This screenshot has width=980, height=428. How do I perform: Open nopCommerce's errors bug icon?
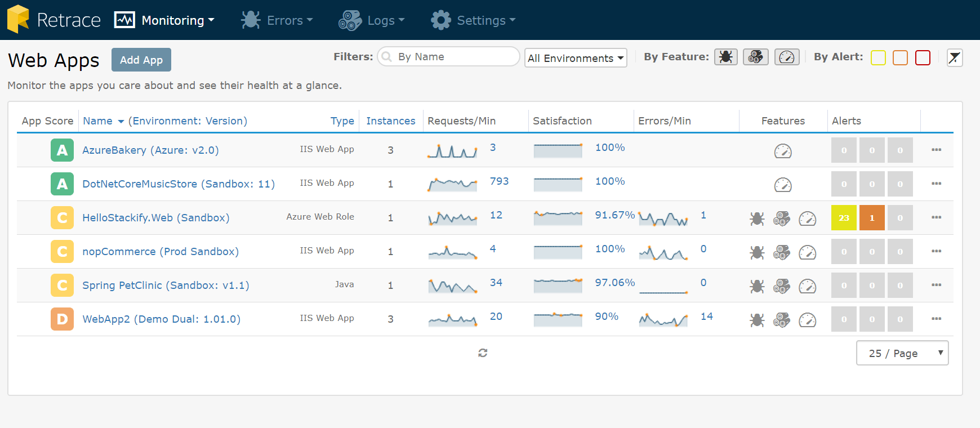pos(757,252)
